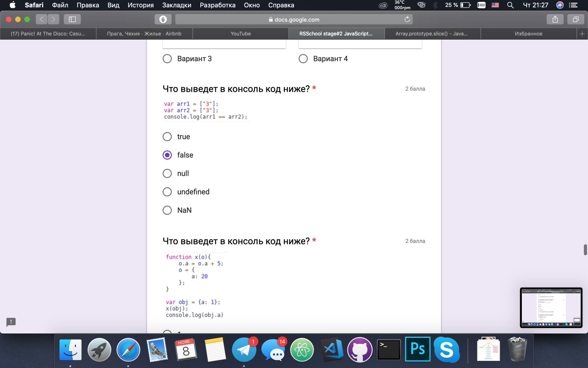Launch Photoshop from the dock

coord(418,349)
